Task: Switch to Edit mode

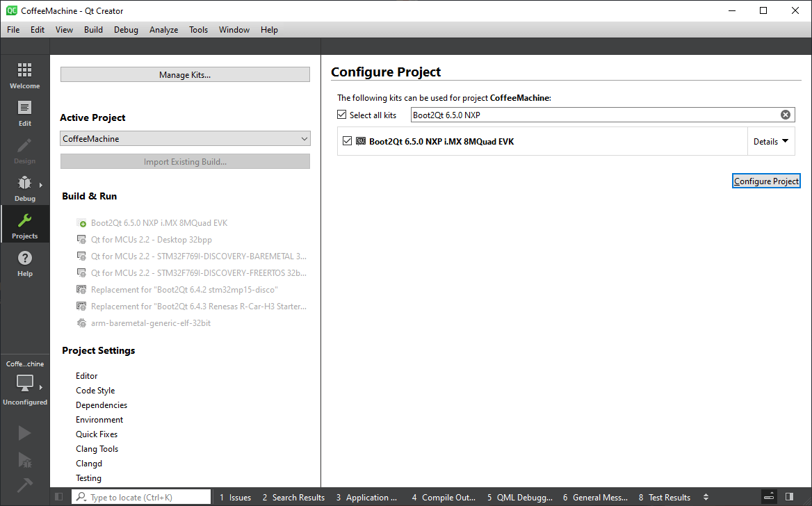Action: (24, 113)
